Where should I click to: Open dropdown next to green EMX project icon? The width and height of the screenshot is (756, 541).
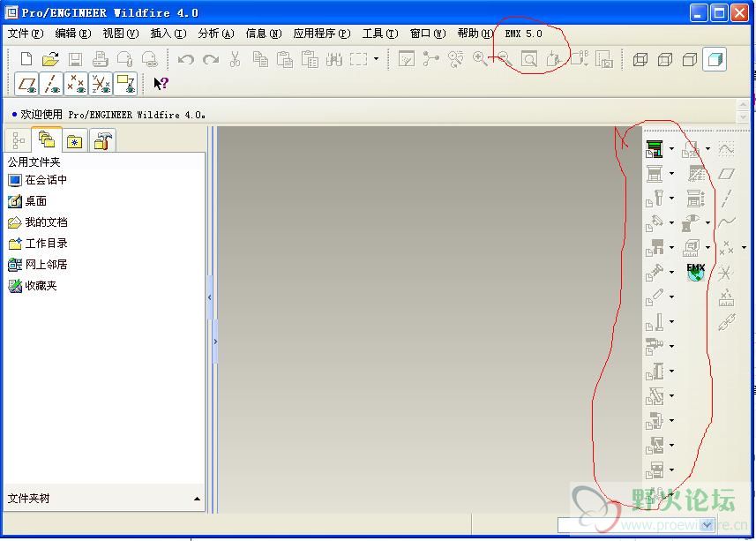(671, 148)
